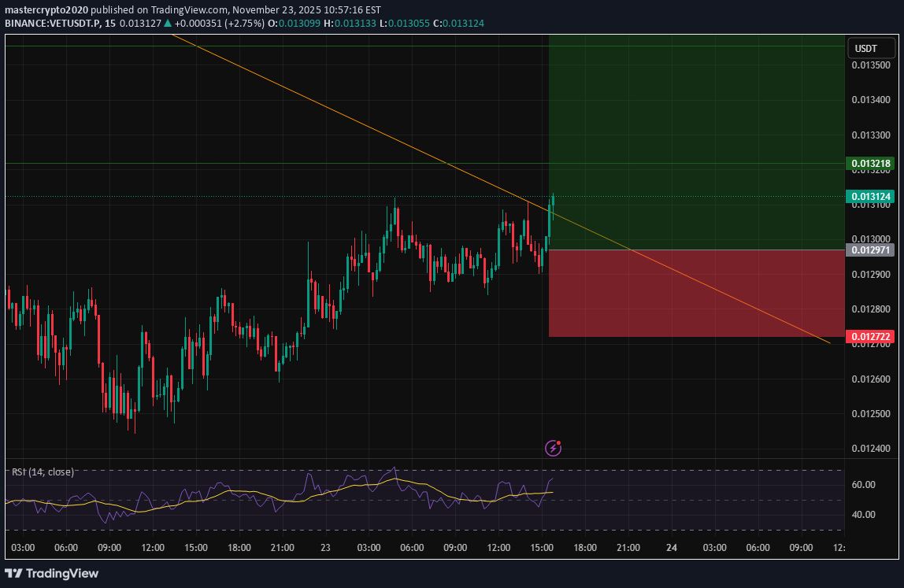Open the USDT currency selector
This screenshot has height=588, width=904.
click(x=865, y=49)
